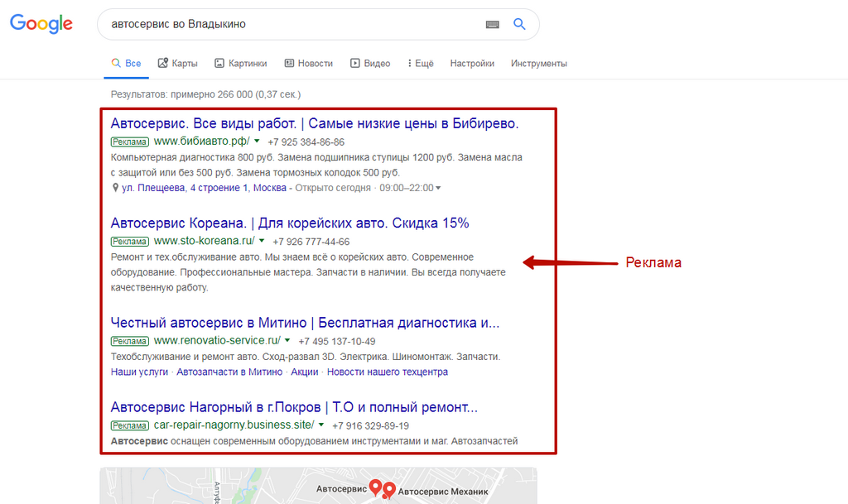Open the Карты tab with map icon
The image size is (848, 504).
click(177, 63)
